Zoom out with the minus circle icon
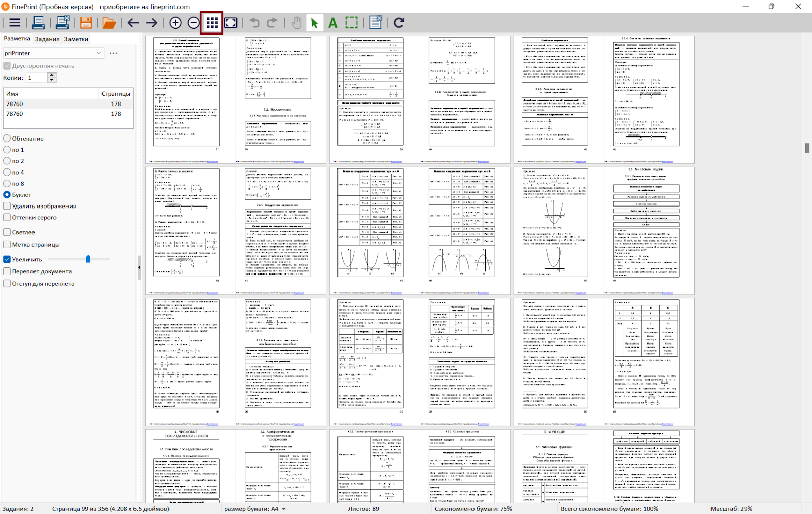The image size is (812, 514). (193, 23)
